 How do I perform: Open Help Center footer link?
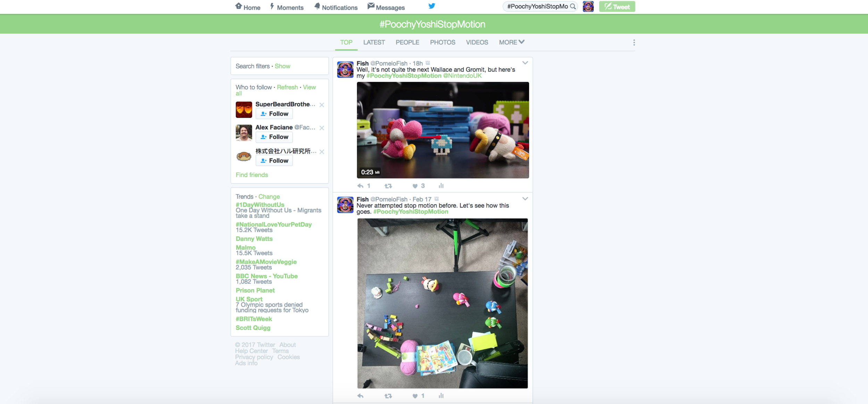click(251, 351)
